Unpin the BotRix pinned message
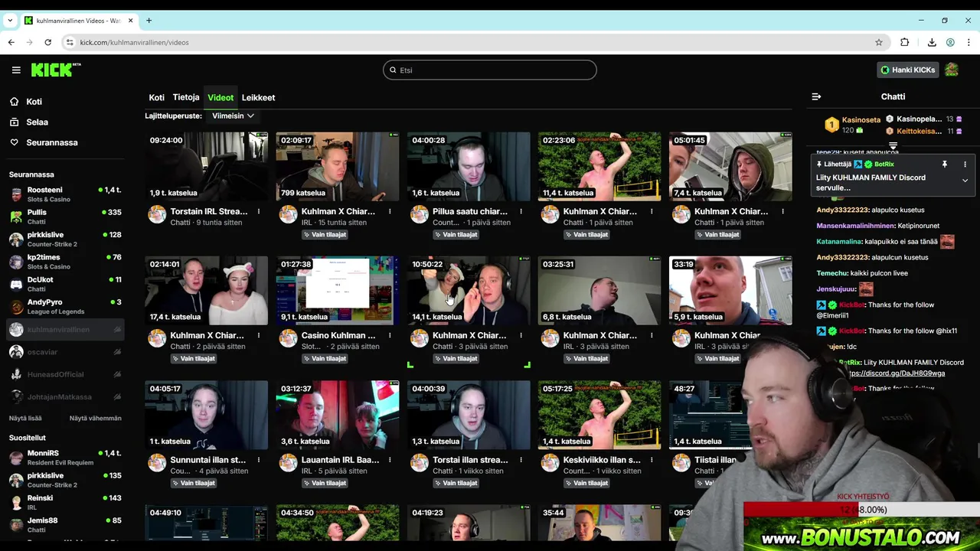The image size is (980, 551). tap(944, 164)
